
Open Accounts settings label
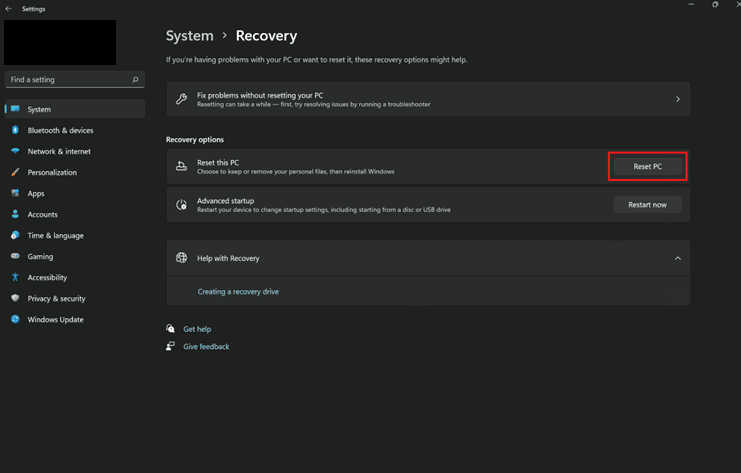[43, 214]
